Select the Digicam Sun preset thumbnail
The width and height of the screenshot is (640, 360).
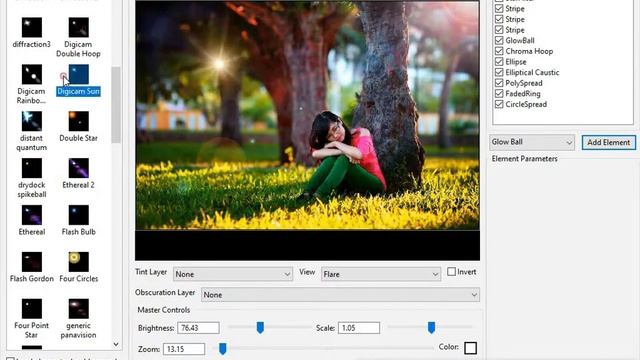(78, 75)
